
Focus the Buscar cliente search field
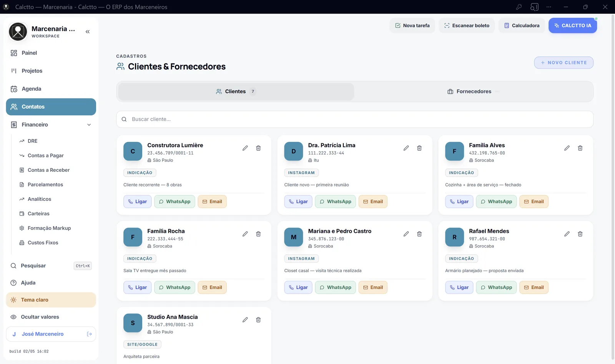tap(355, 119)
